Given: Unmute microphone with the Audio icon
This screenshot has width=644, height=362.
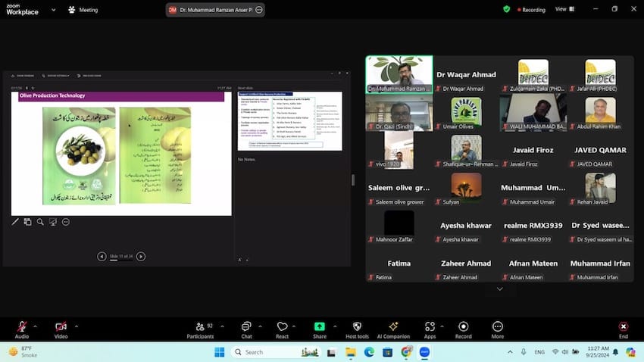Looking at the screenshot, I should tap(21, 327).
